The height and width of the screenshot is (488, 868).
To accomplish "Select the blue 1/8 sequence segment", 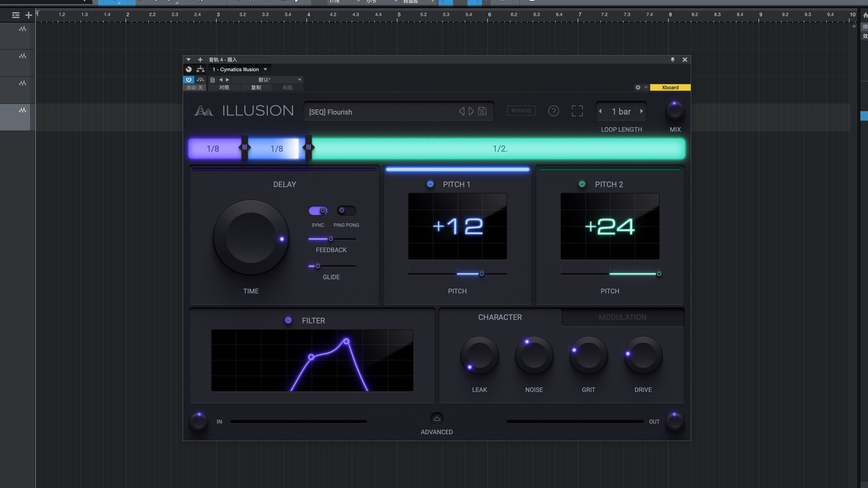I will coord(276,149).
